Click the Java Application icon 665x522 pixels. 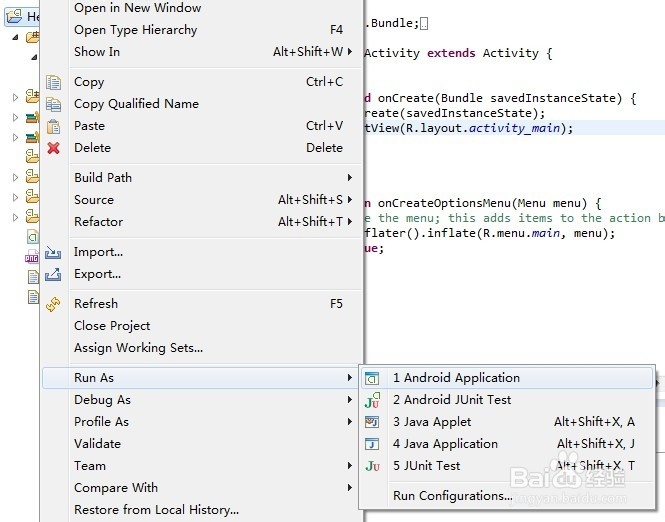point(373,444)
